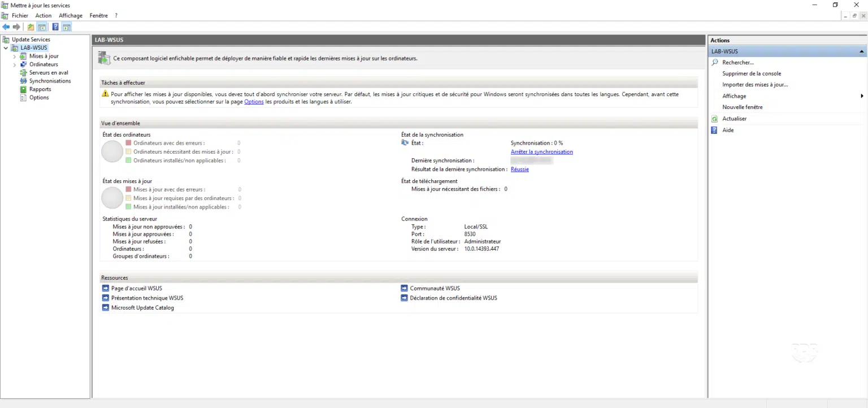This screenshot has width=868, height=408.
Task: Click Dernière synchronisation label
Action: coord(443,161)
